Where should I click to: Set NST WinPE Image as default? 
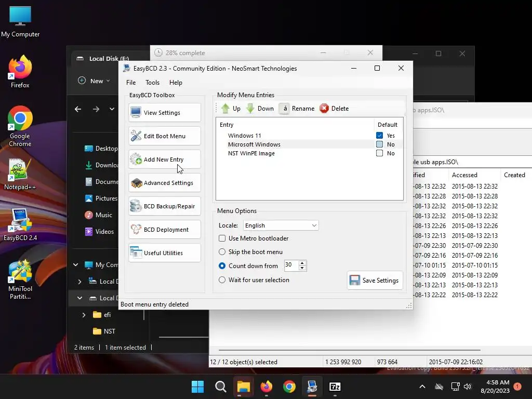tap(379, 153)
